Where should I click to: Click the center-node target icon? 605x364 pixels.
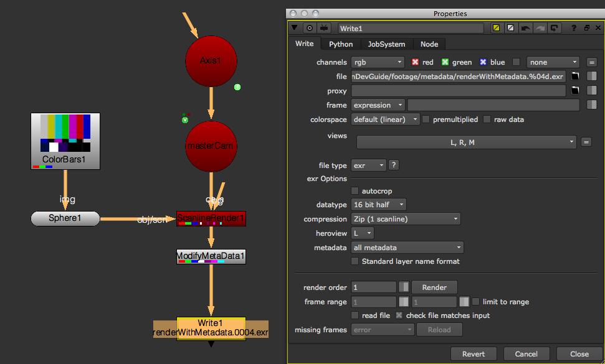pyautogui.click(x=310, y=28)
